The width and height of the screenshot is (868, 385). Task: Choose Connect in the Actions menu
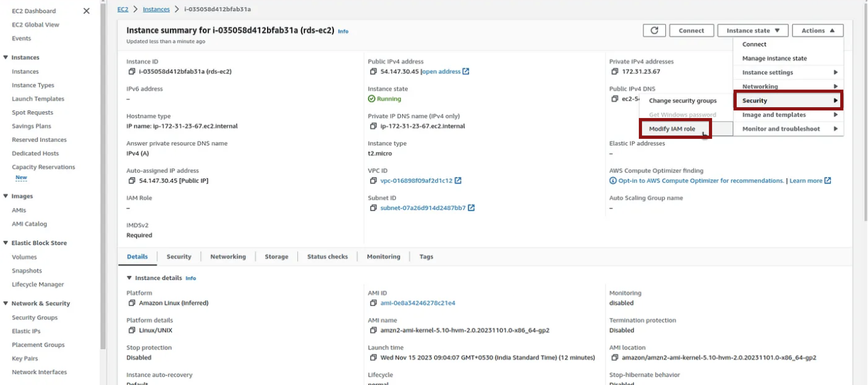coord(788,44)
